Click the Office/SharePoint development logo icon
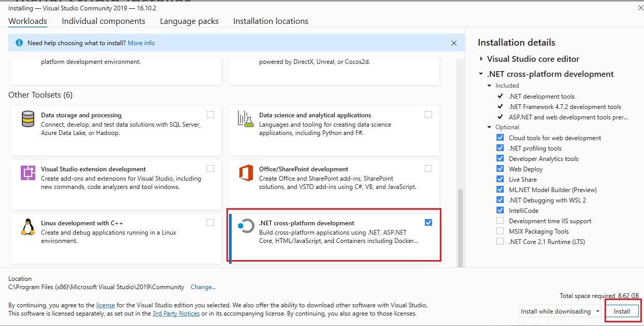This screenshot has height=326, width=644. coord(246,172)
